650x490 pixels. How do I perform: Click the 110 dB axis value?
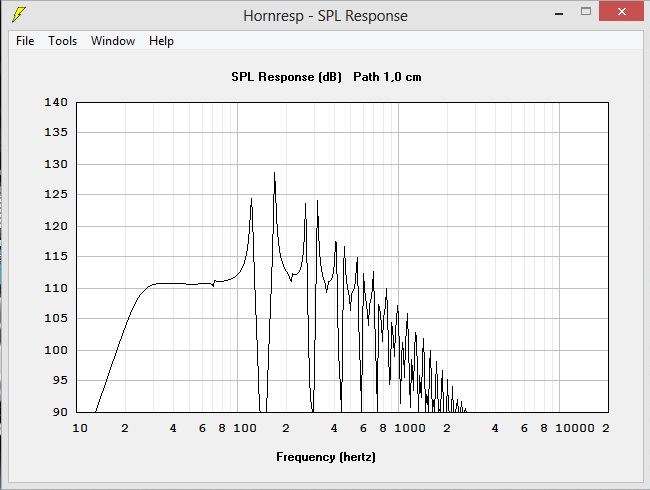(x=56, y=288)
